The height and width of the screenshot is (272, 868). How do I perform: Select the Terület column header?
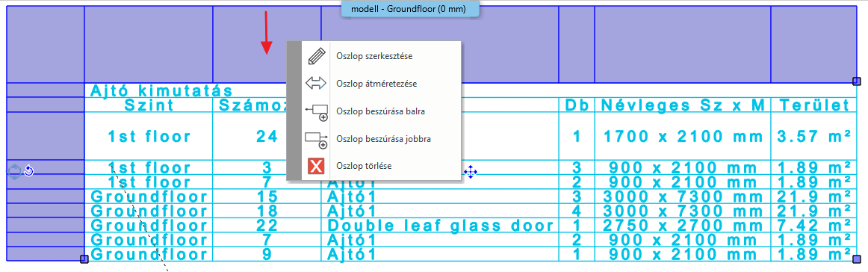click(813, 105)
